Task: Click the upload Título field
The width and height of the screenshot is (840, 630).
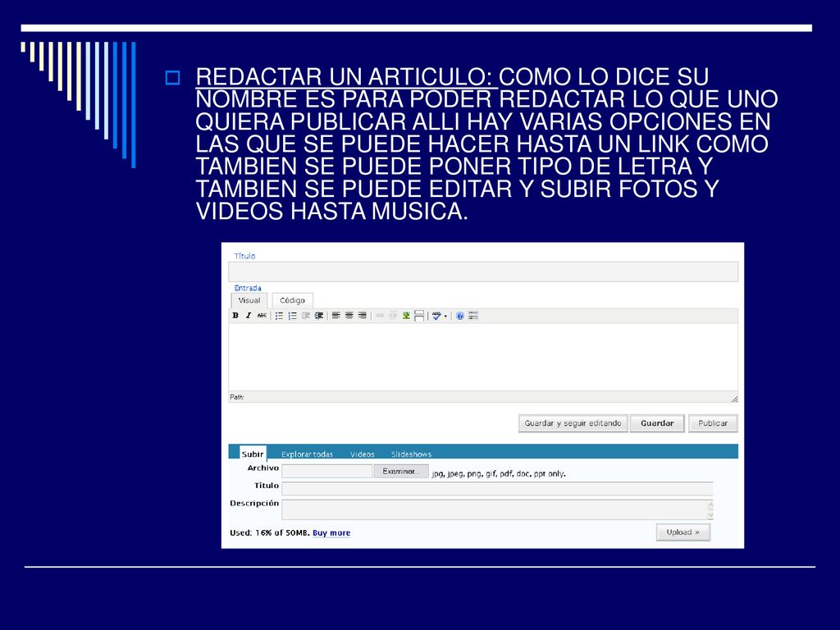Action: (x=497, y=489)
